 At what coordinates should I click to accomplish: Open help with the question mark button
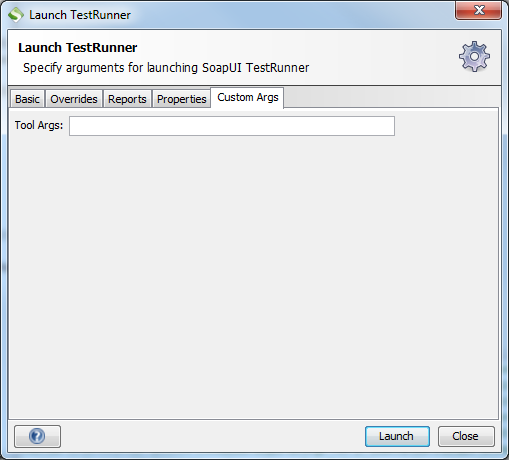[x=37, y=436]
